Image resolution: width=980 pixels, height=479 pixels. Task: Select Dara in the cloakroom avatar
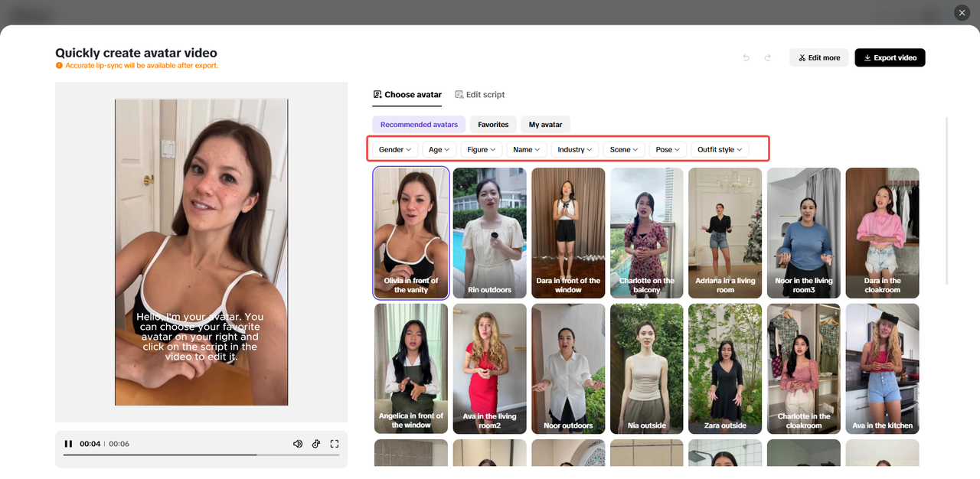882,233
